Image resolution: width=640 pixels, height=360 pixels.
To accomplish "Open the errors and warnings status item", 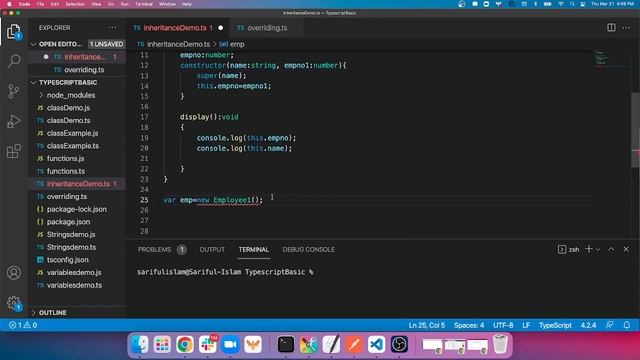I will pyautogui.click(x=23, y=325).
